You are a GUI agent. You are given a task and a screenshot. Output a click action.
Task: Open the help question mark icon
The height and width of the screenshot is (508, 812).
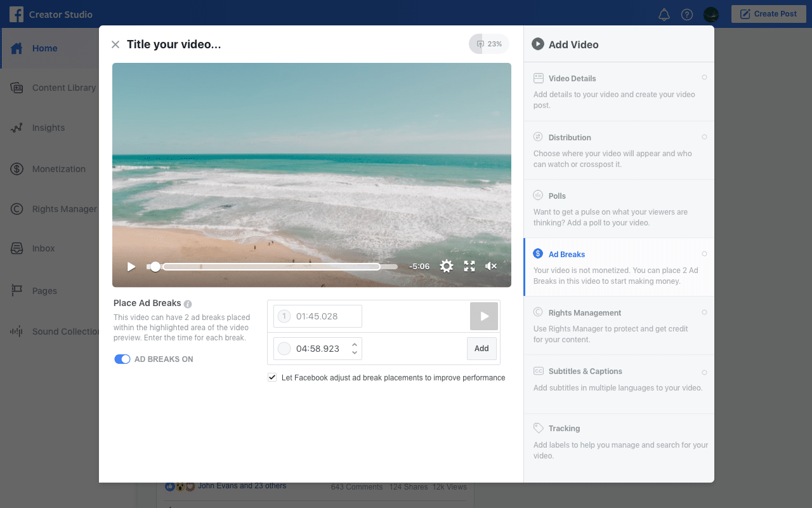(687, 15)
